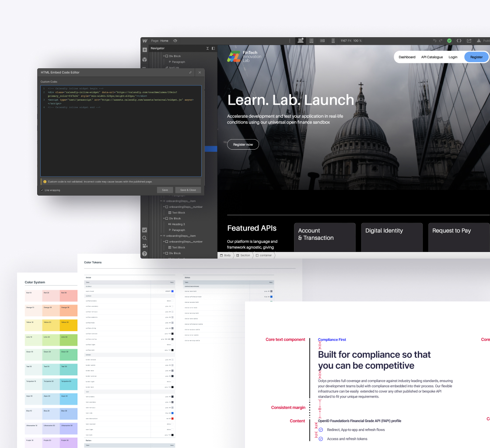Select Section in the breadcrumb bar

click(x=243, y=255)
